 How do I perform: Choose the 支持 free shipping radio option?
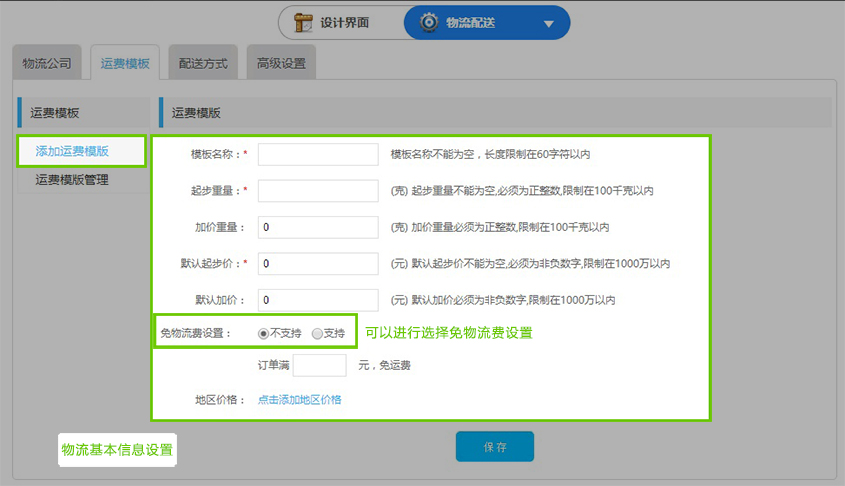[x=317, y=333]
